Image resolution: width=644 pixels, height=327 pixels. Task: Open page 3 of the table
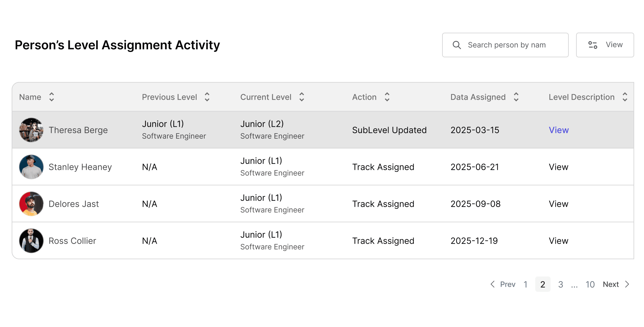coord(561,284)
